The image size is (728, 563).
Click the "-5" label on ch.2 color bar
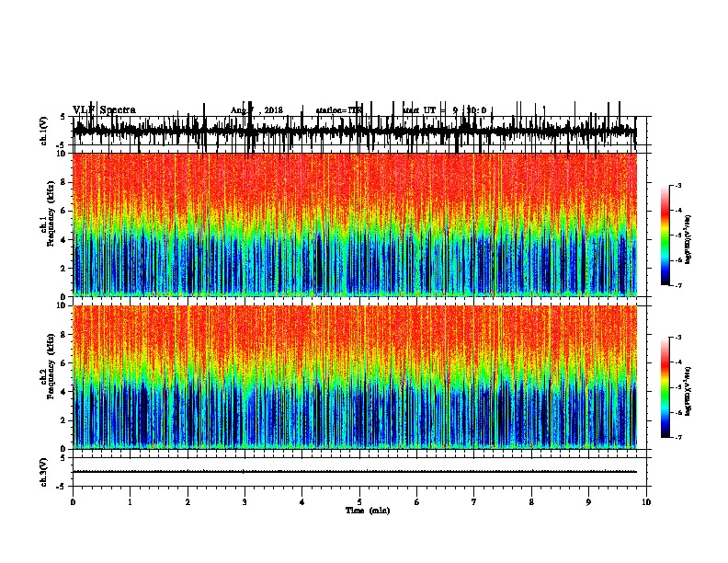pos(677,387)
